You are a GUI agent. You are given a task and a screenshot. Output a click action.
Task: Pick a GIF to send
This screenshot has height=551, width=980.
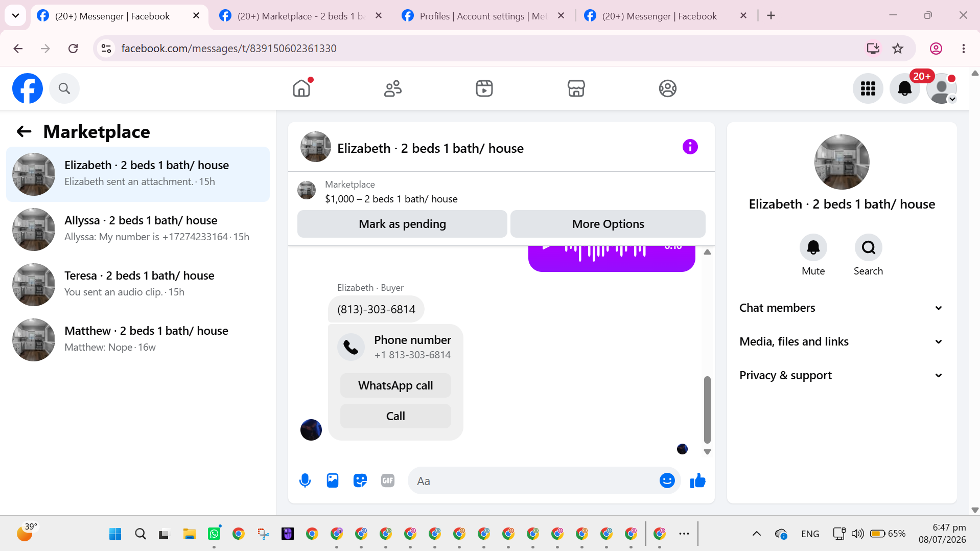point(388,480)
